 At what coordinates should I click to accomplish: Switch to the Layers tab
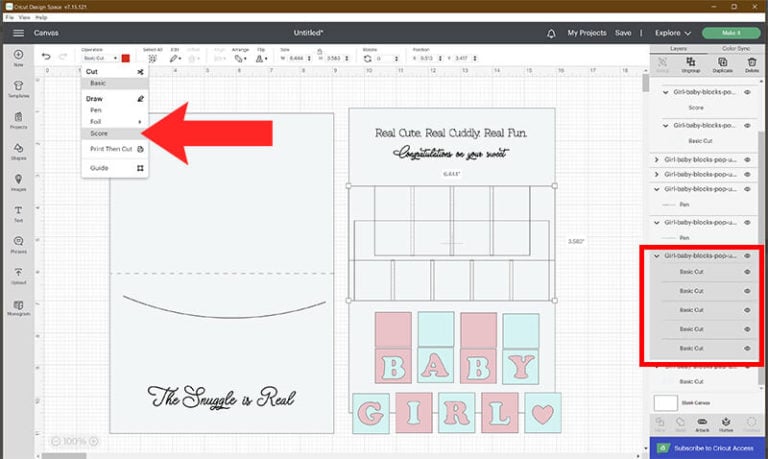coord(678,48)
